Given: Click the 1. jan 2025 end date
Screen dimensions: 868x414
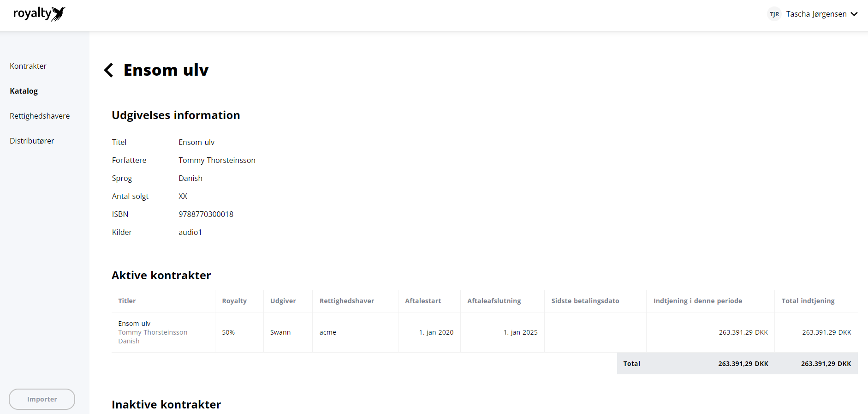Looking at the screenshot, I should pos(520,332).
